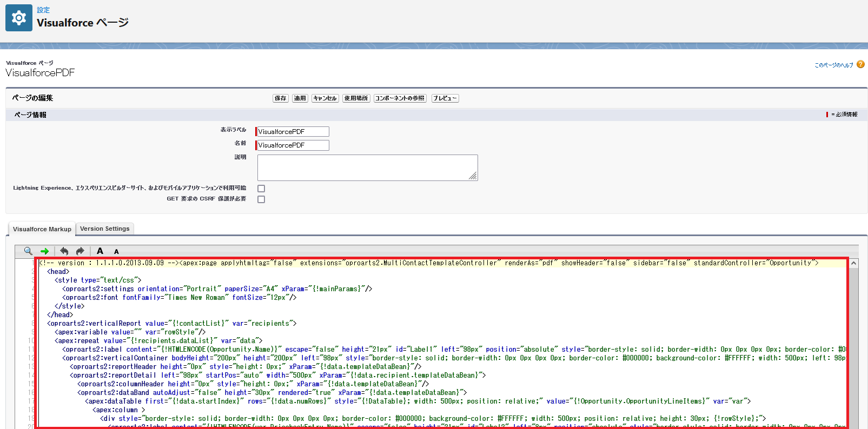Click the oproarts2:verticalContainer code line
The image size is (868, 429).
click(x=453, y=358)
